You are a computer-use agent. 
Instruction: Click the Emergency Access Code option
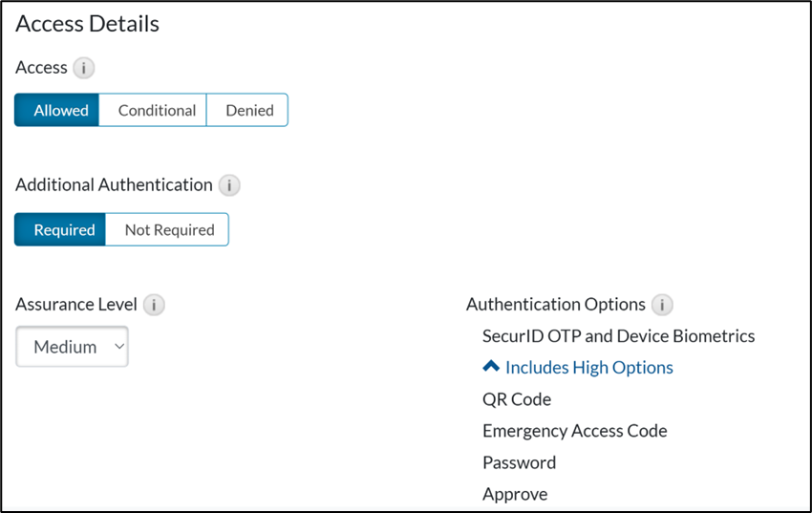click(x=574, y=431)
